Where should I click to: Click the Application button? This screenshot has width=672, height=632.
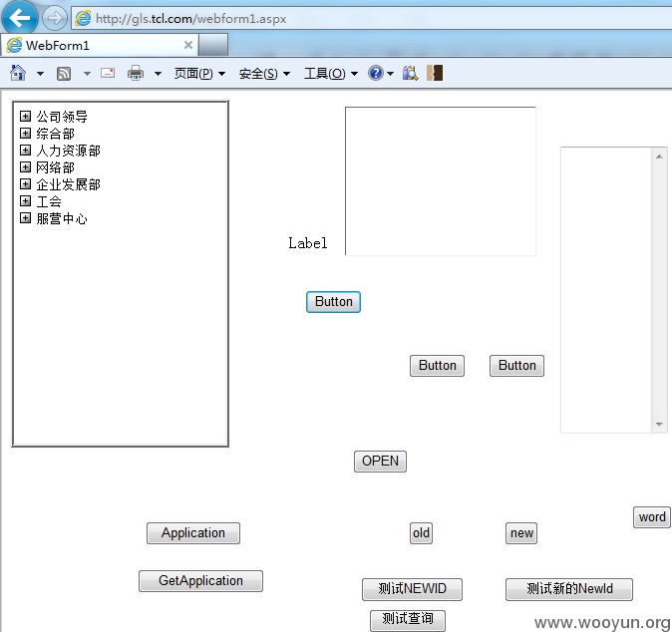pyautogui.click(x=193, y=533)
